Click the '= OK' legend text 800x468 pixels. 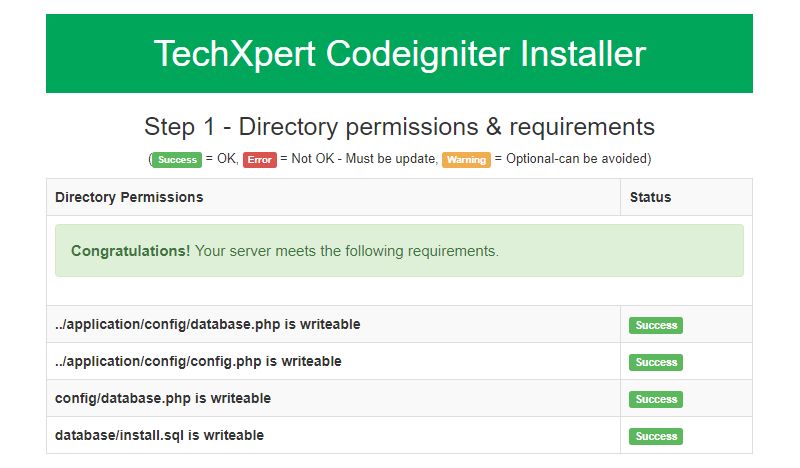coord(221,159)
